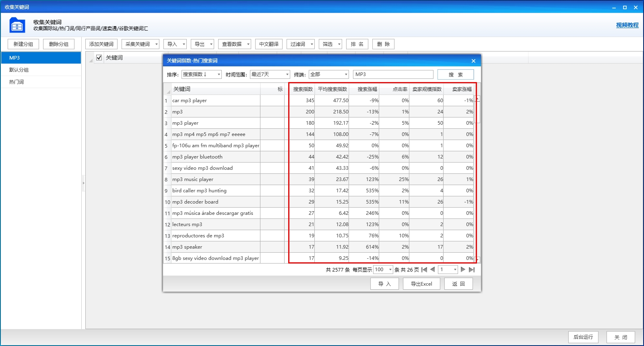Screen dimensions: 644x346
Task: Open the page number dropdown
Action: (448, 270)
